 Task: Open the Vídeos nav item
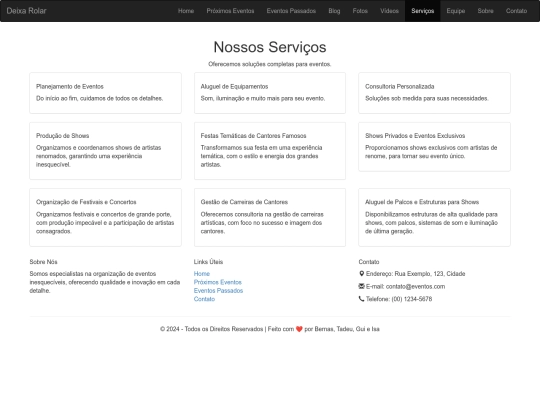point(390,11)
